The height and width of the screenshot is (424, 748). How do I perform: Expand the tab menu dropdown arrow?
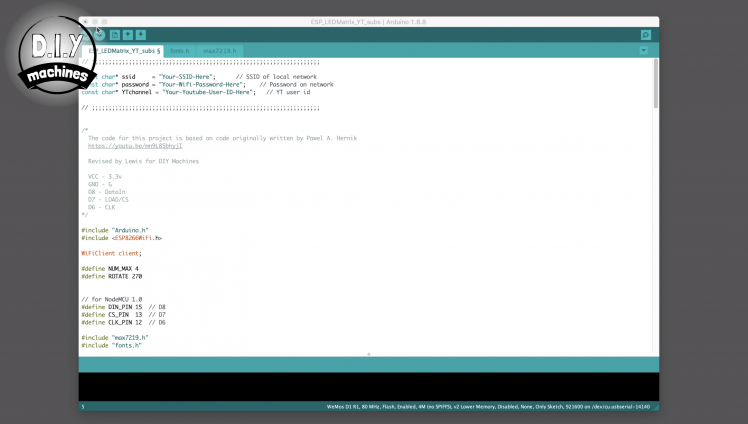[644, 50]
